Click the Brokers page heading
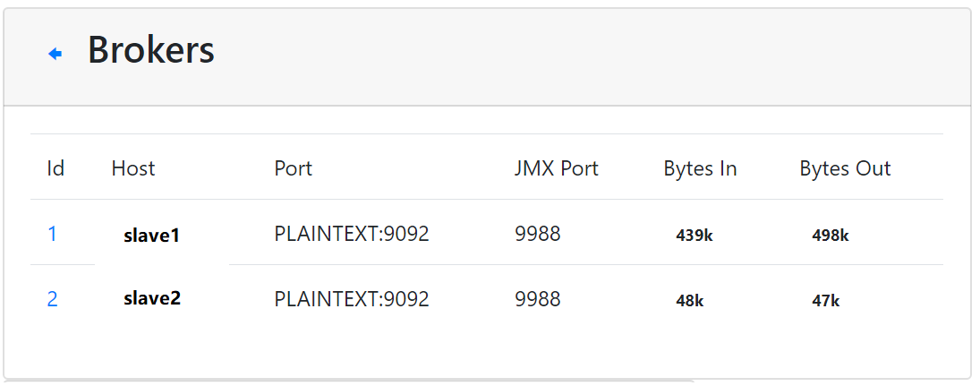The image size is (980, 386). coord(150,50)
